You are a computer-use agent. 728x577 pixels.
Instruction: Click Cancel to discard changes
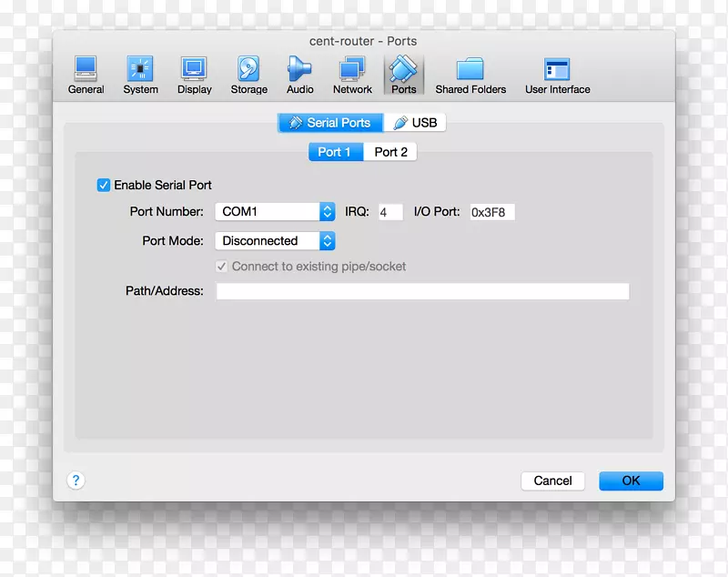click(x=552, y=481)
